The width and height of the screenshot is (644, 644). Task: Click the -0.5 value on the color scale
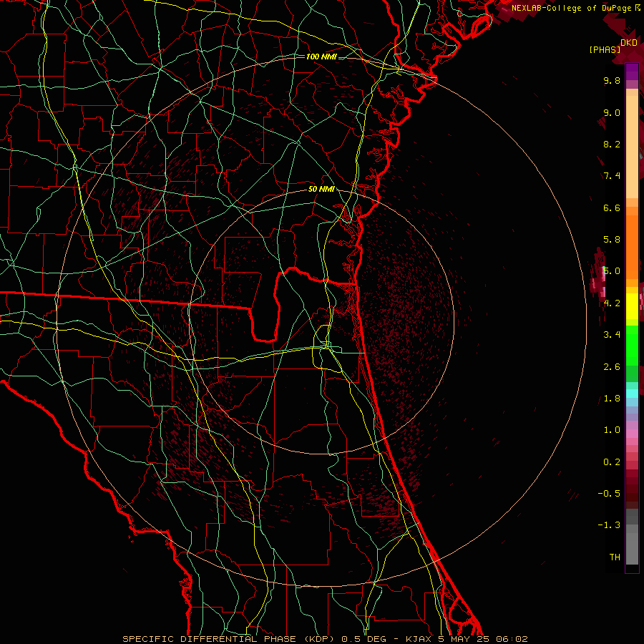(x=609, y=494)
